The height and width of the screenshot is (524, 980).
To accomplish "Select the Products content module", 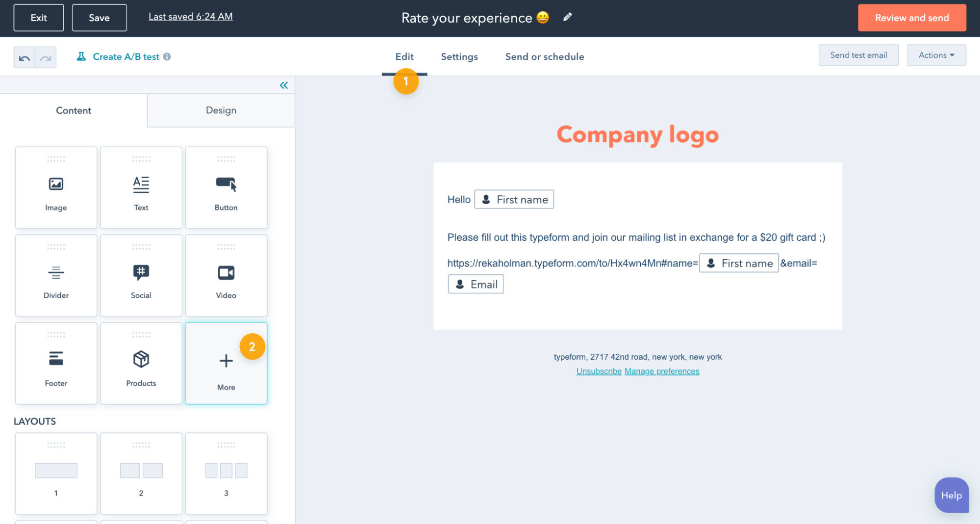I will coord(141,363).
